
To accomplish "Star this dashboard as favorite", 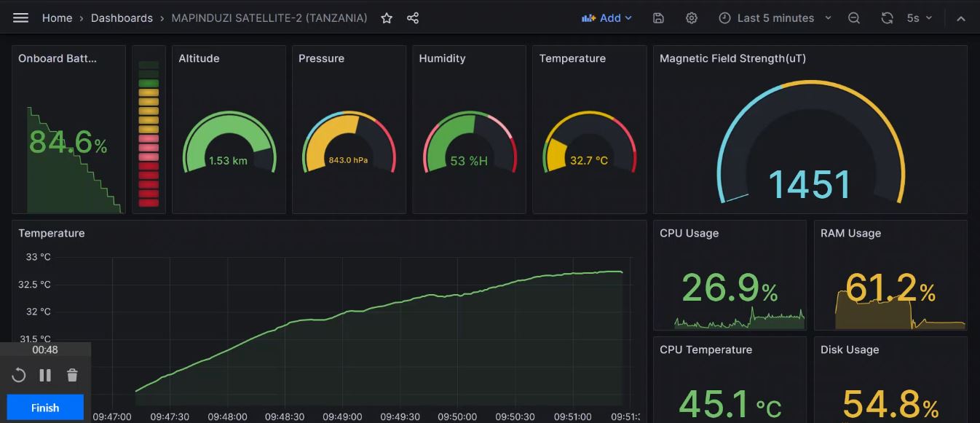I will [387, 18].
